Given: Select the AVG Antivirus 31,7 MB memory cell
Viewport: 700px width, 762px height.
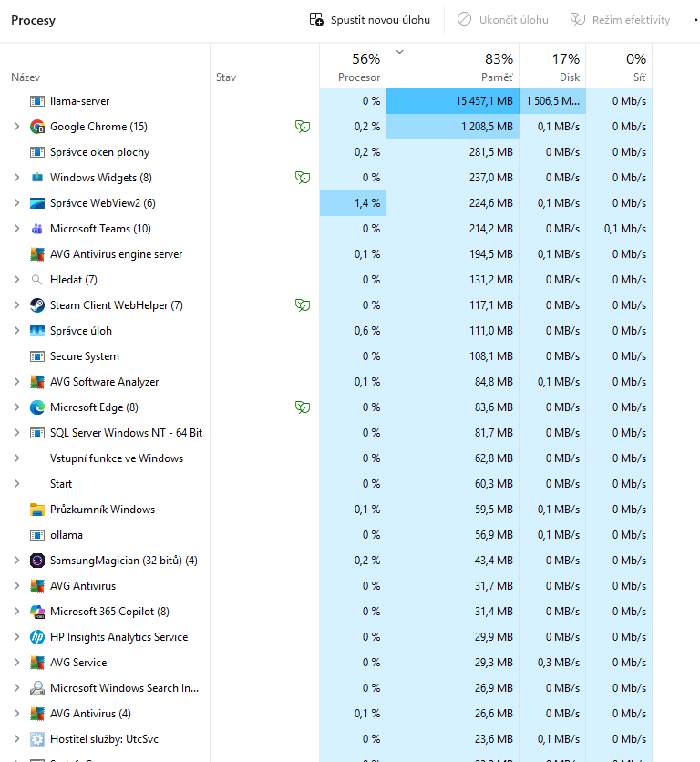Looking at the screenshot, I should [x=453, y=585].
